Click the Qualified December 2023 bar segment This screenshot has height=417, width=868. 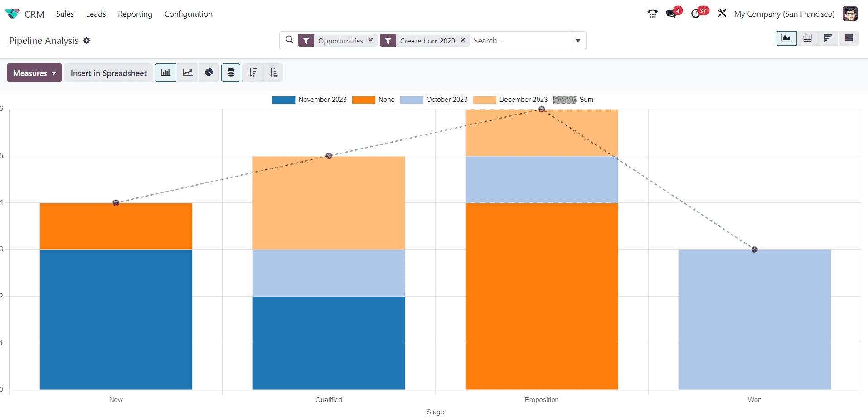point(329,203)
